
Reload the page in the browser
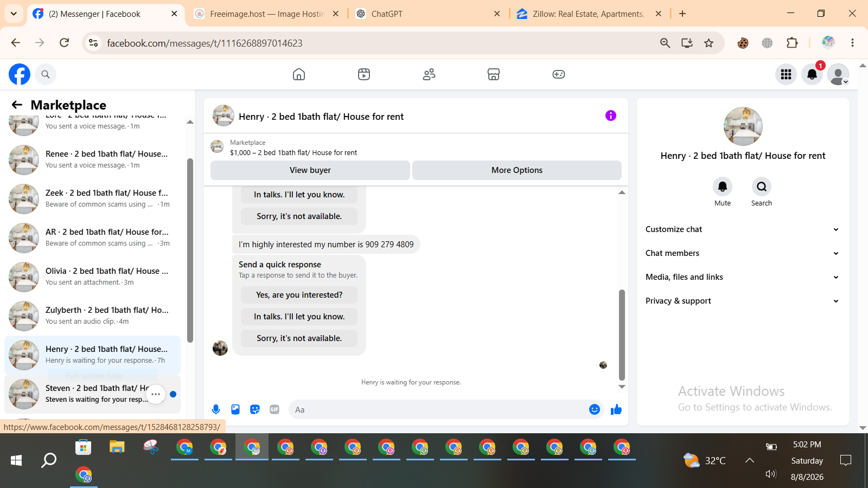pyautogui.click(x=64, y=43)
